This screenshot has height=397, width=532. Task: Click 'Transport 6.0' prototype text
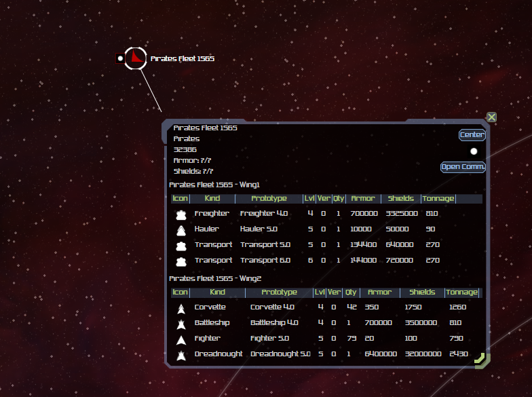pos(265,261)
